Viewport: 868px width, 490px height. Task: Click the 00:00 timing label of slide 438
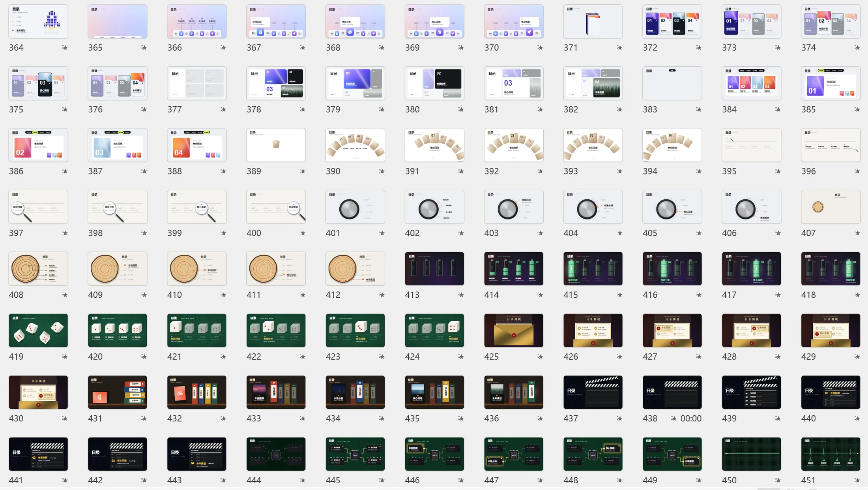coord(691,419)
